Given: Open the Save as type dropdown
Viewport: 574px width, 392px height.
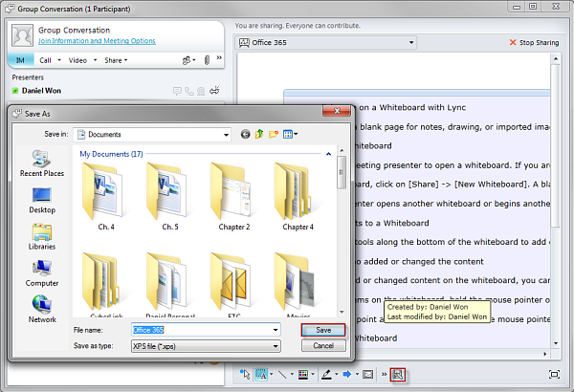Looking at the screenshot, I should pyautogui.click(x=206, y=346).
